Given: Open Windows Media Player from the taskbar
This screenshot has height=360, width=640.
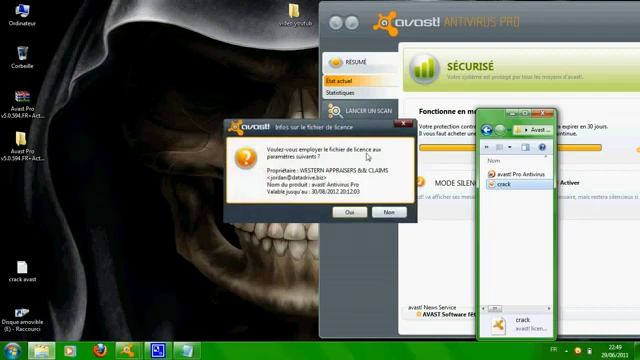Looking at the screenshot, I should point(70,351).
